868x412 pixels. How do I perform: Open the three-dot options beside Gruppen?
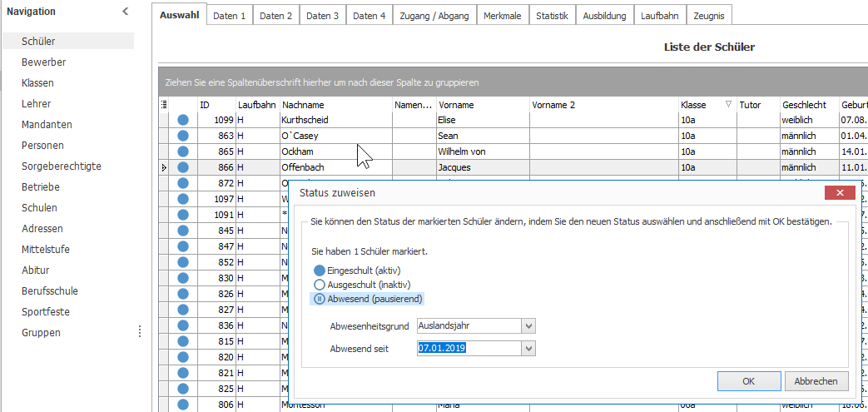140,332
